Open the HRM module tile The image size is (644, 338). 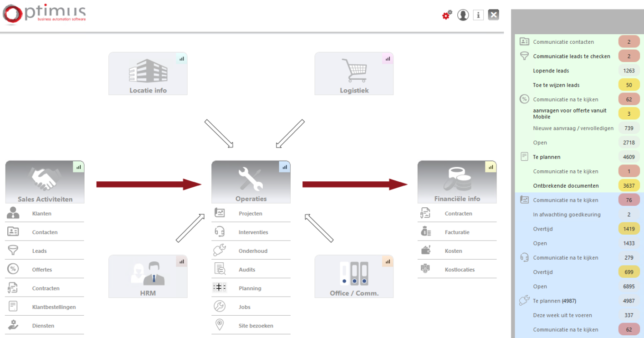pos(148,276)
